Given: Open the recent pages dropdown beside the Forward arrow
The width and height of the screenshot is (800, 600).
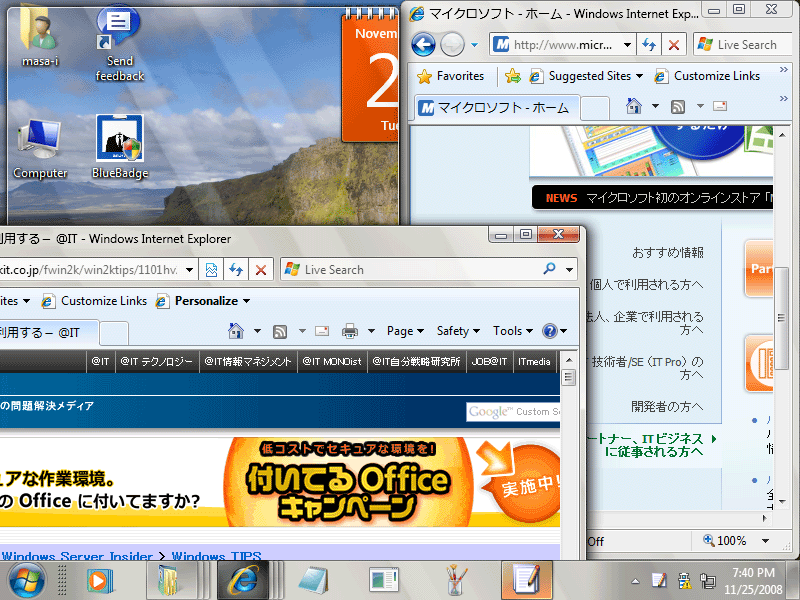Looking at the screenshot, I should [474, 45].
